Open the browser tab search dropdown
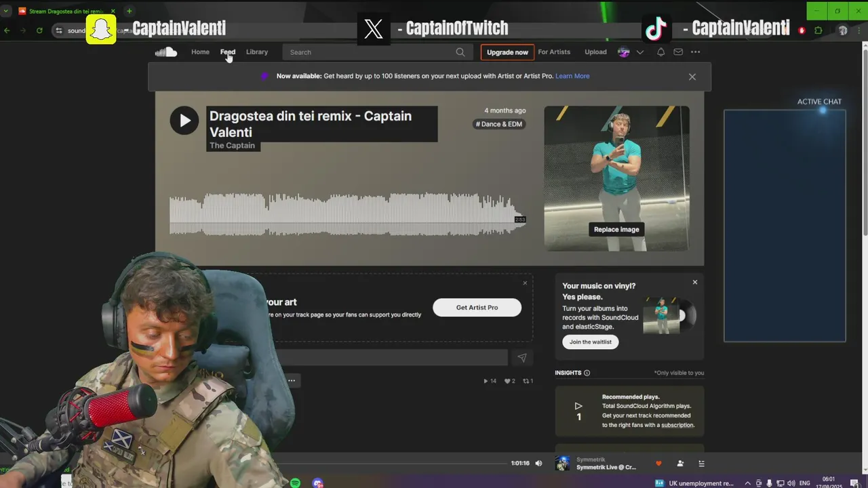Image resolution: width=868 pixels, height=488 pixels. (x=5, y=11)
